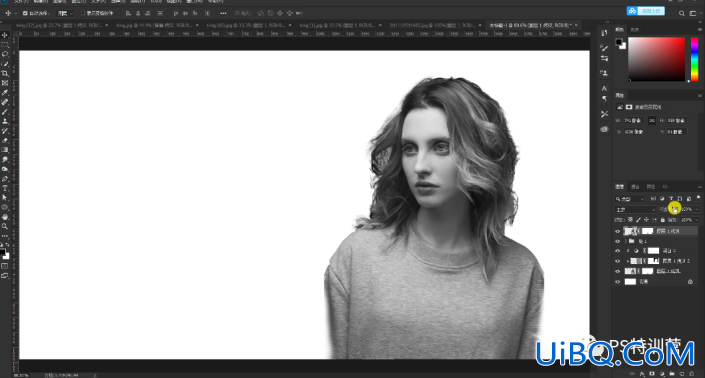Select the Eraser tool
Viewport: 705px width, 378px height.
point(5,140)
